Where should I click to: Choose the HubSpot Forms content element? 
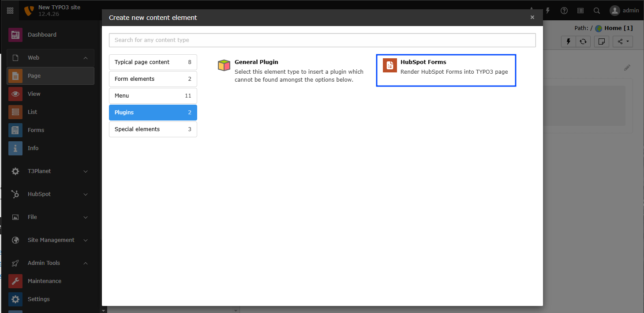pyautogui.click(x=446, y=71)
